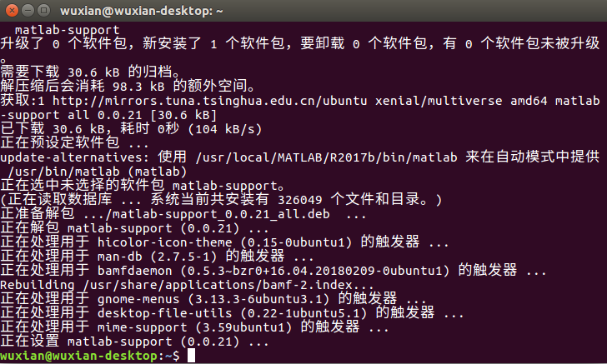This screenshot has width=607, height=364.
Task: Minimize the wuxian-desktop terminal window
Action: click(28, 10)
